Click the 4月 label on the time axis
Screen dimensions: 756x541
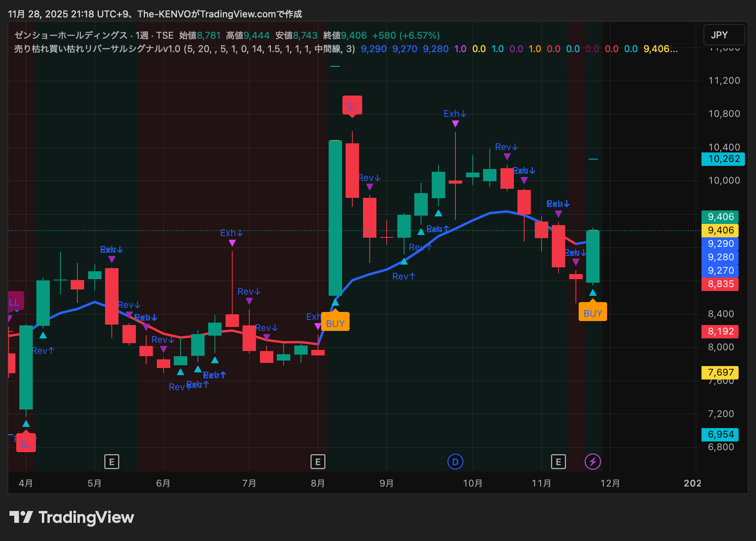coord(26,483)
